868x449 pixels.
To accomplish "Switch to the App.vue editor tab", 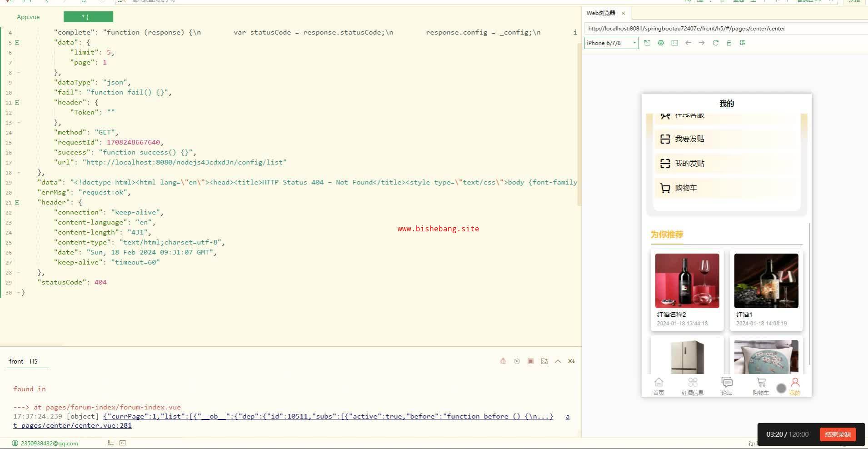I will point(28,17).
